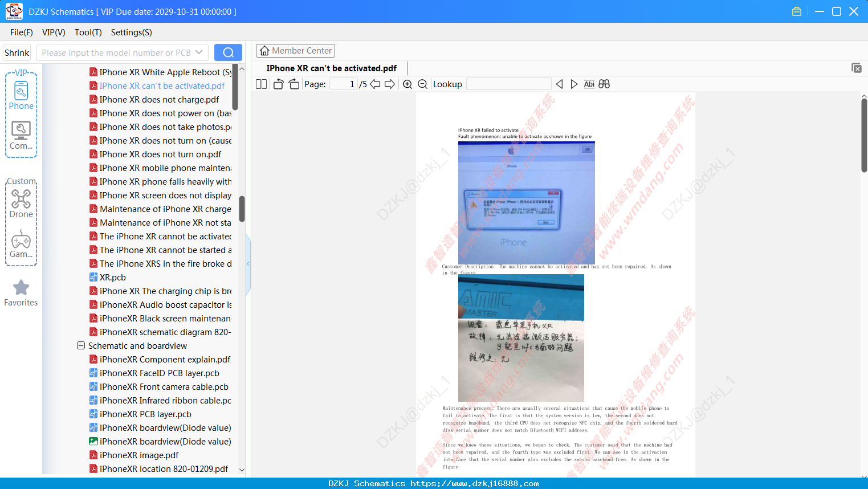Open iPhoneXR Front camera cable.pcb

[x=159, y=387]
